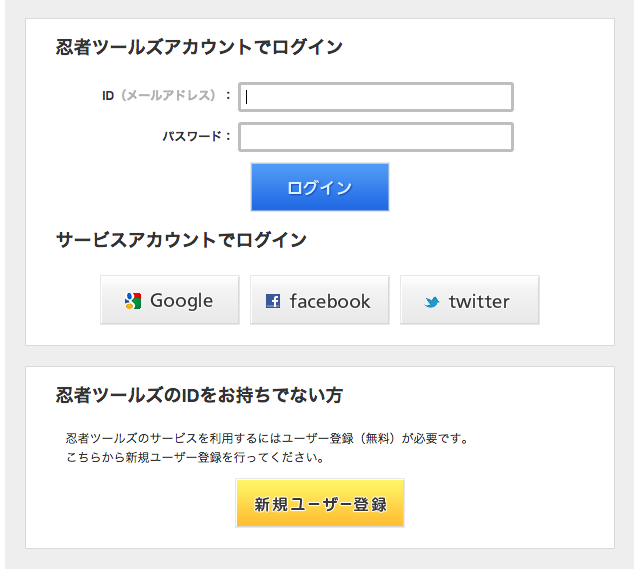
Task: Click the gray (メールアドレス) hint text
Action: 168,95
